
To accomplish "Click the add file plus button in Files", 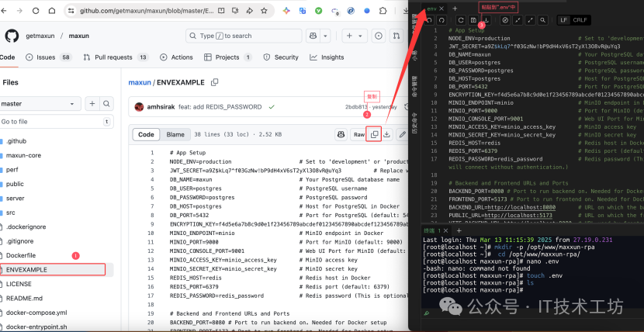I will click(x=92, y=104).
